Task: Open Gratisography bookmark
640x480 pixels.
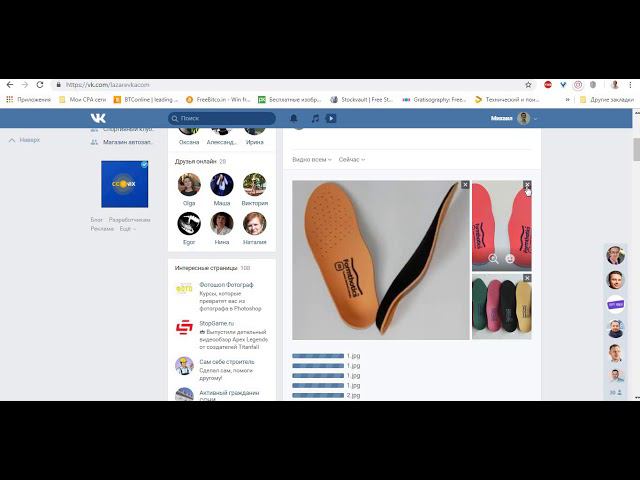Action: 434,100
